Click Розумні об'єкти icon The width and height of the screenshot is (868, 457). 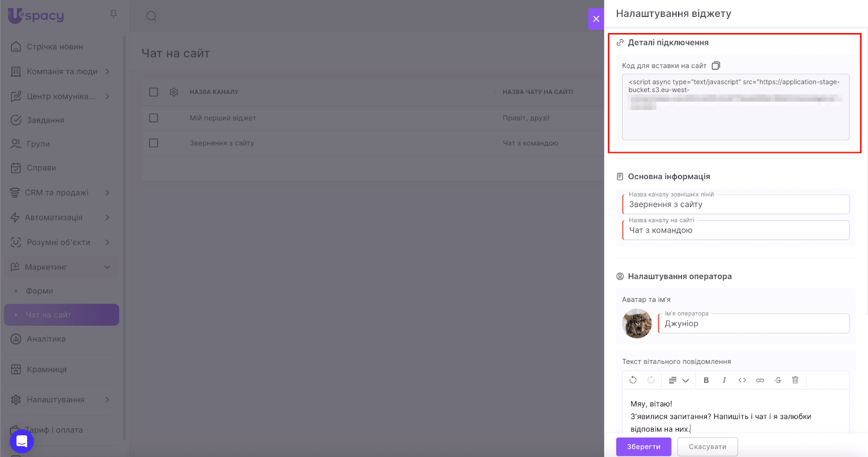(16, 242)
